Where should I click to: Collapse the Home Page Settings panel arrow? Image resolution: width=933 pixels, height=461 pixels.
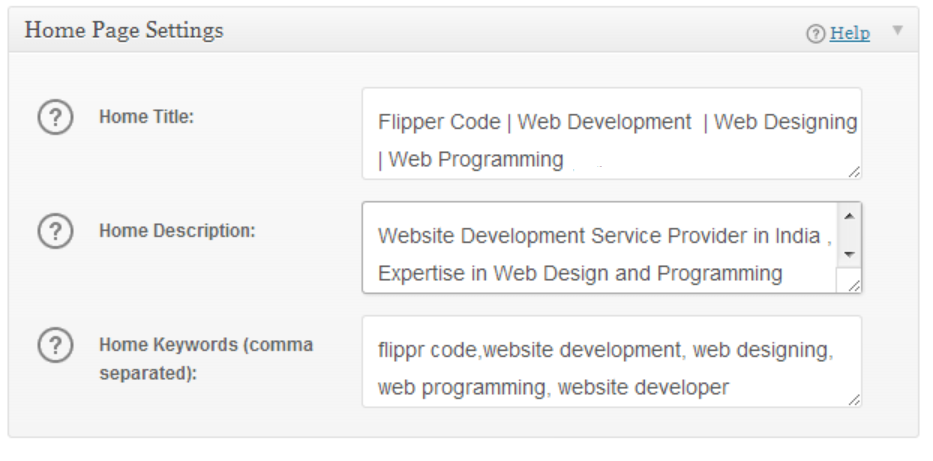pos(898,30)
